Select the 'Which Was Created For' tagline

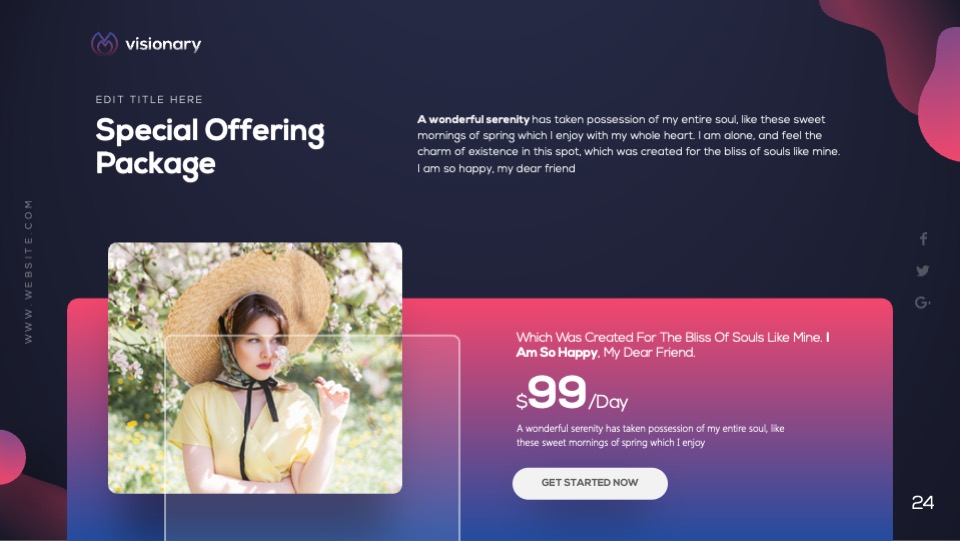[672, 345]
